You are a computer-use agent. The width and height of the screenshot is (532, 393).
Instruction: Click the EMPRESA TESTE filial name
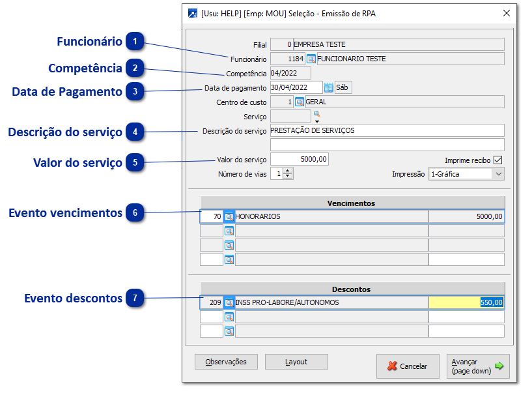[x=320, y=44]
